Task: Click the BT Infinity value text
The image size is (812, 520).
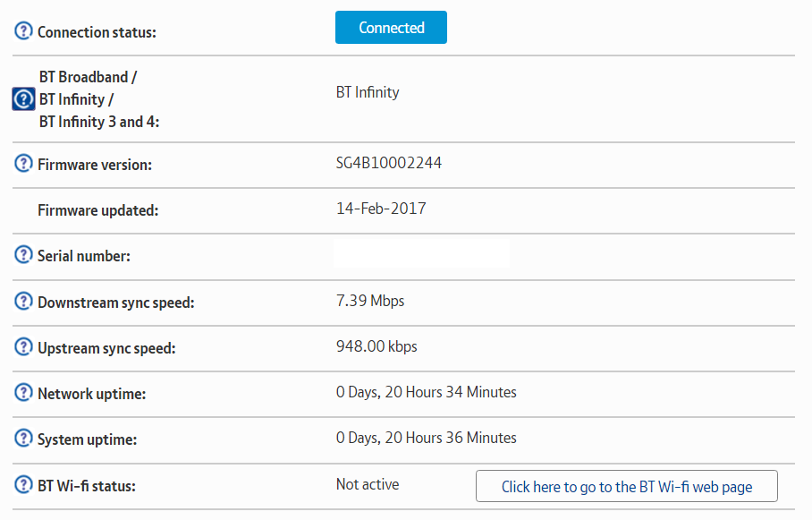Action: 368,92
